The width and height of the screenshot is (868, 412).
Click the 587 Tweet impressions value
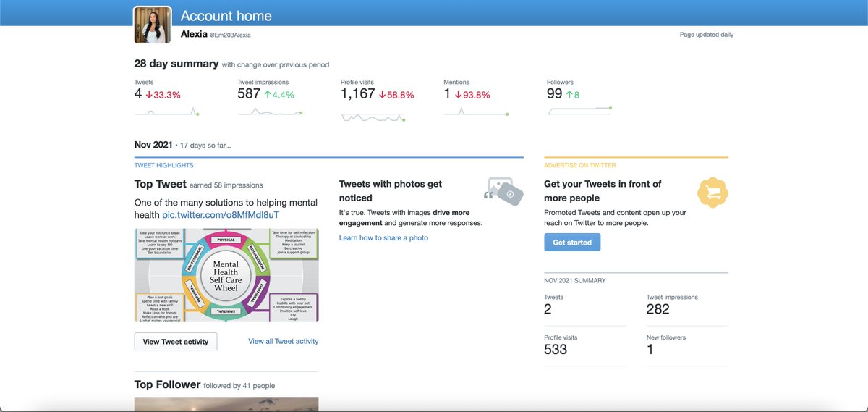[248, 94]
